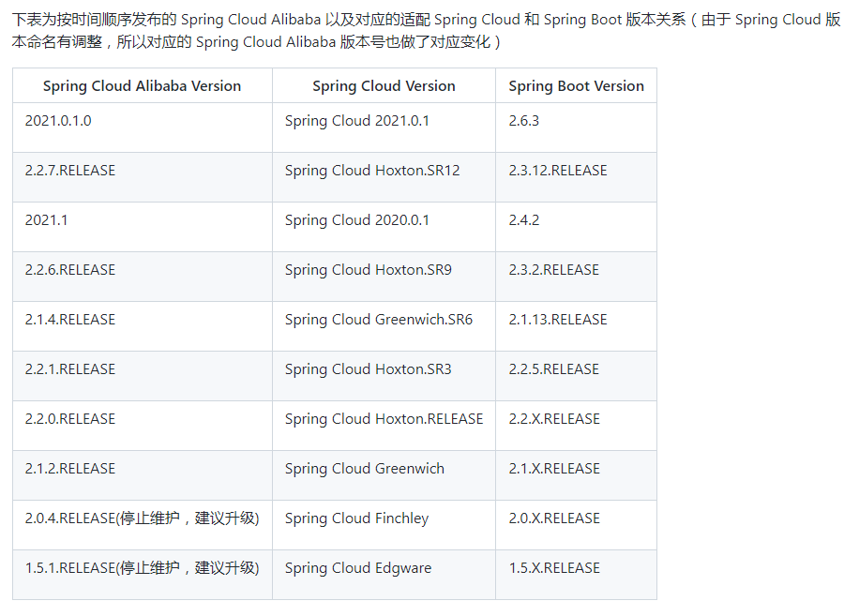Click the 1.5.X.RELEASE cell

[577, 575]
